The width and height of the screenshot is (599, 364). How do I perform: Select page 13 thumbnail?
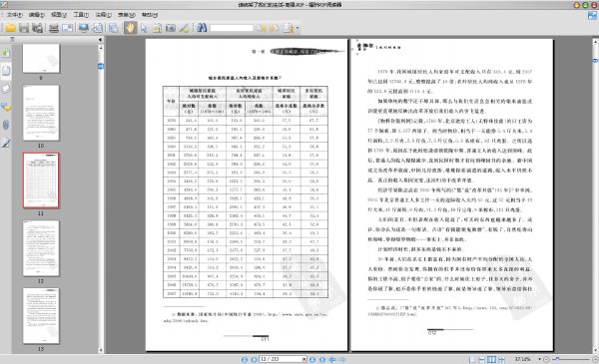coord(41,316)
